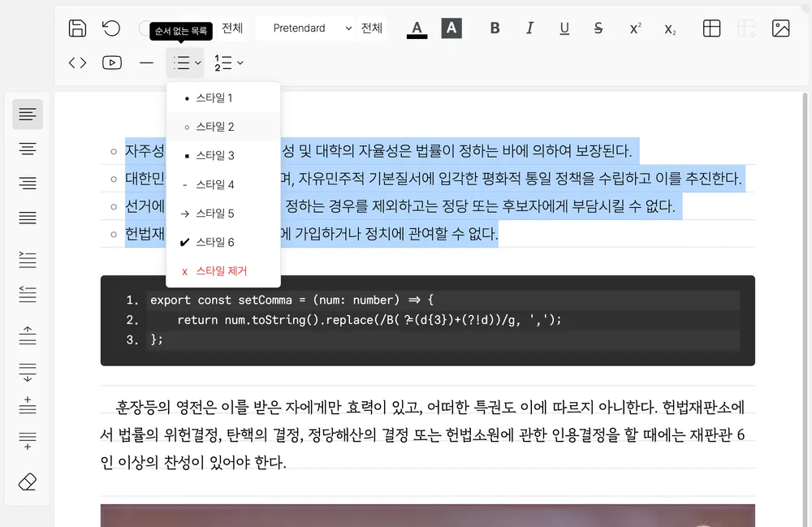The height and width of the screenshot is (527, 812).
Task: Toggle underline formatting
Action: coord(564,28)
